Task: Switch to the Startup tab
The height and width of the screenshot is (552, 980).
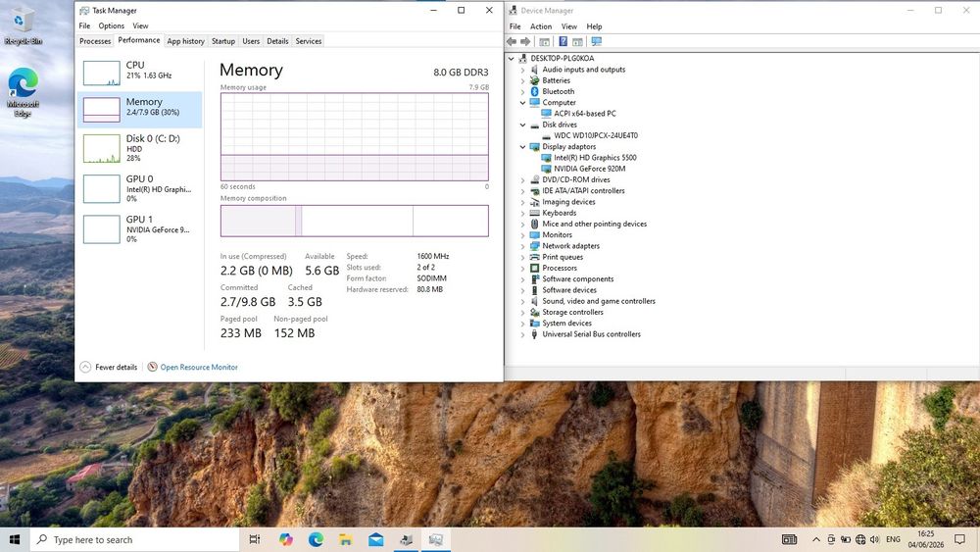Action: 223,41
